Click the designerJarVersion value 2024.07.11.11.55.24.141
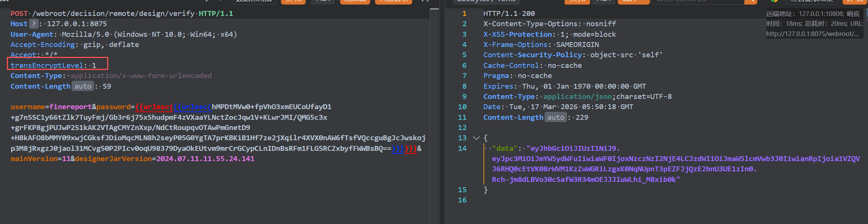This screenshot has height=224, width=868. tap(205, 159)
